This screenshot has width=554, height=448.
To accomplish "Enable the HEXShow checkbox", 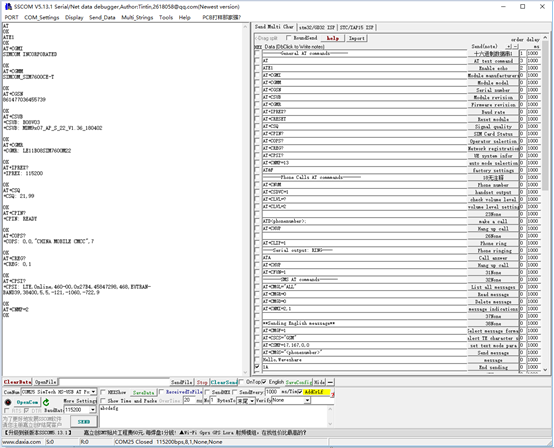I will [103, 392].
